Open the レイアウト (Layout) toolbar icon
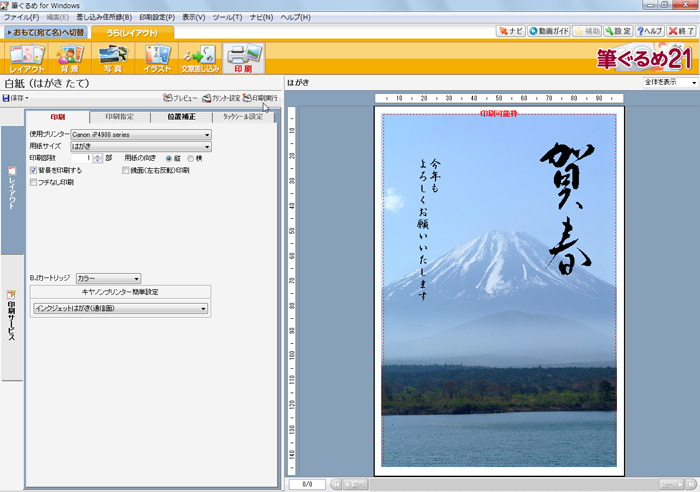The image size is (700, 492). [x=27, y=59]
